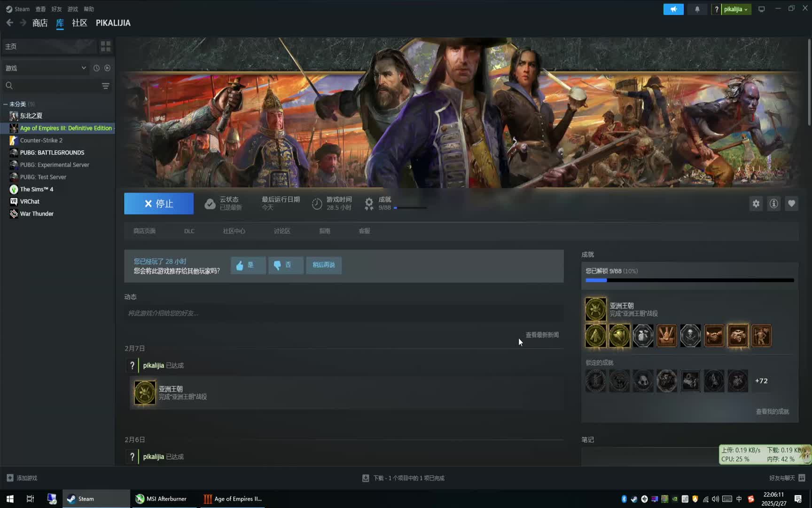Open library filter options icon
Screen dimensions: 812x508
(106, 86)
